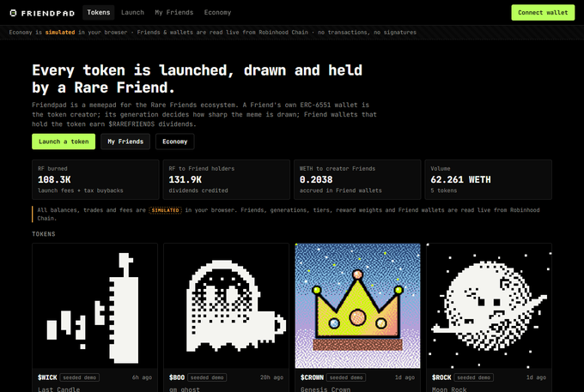Click the '5 tokens' text under Volume

pyautogui.click(x=444, y=190)
